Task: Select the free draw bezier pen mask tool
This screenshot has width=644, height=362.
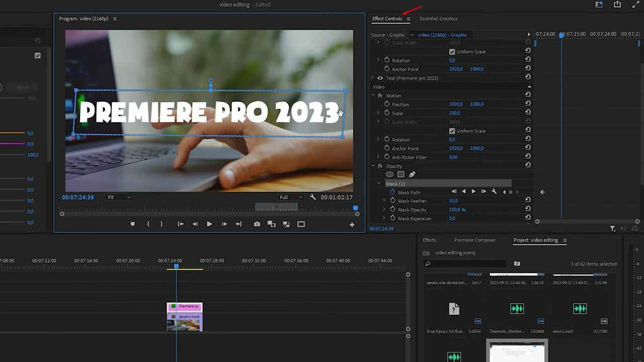Action: [412, 175]
